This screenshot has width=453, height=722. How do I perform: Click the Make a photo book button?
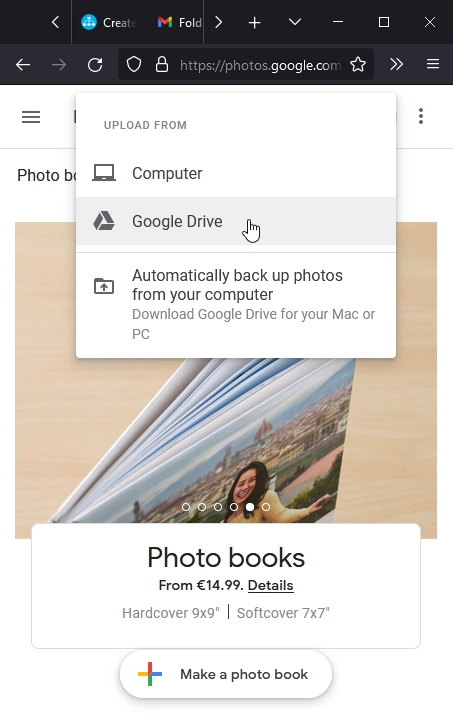coord(226,675)
